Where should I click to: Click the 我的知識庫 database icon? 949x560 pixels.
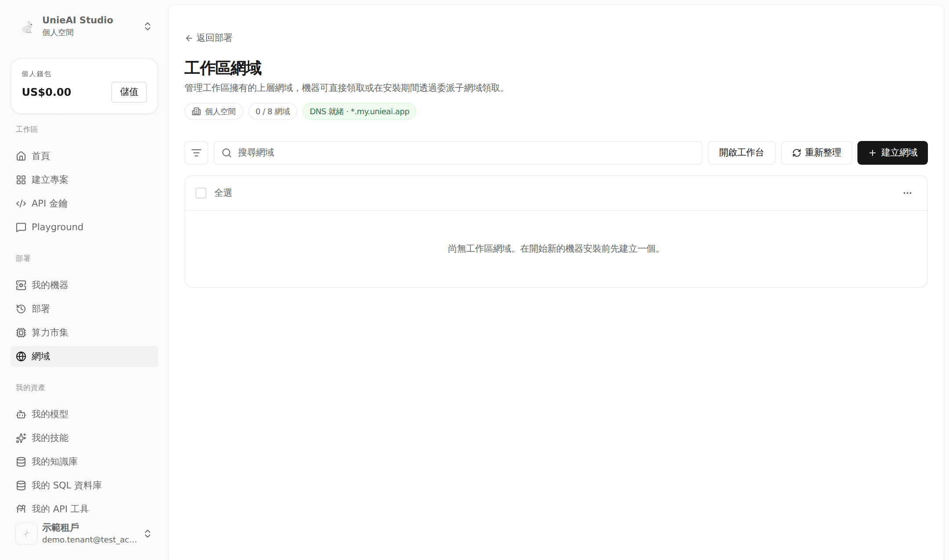pyautogui.click(x=21, y=462)
